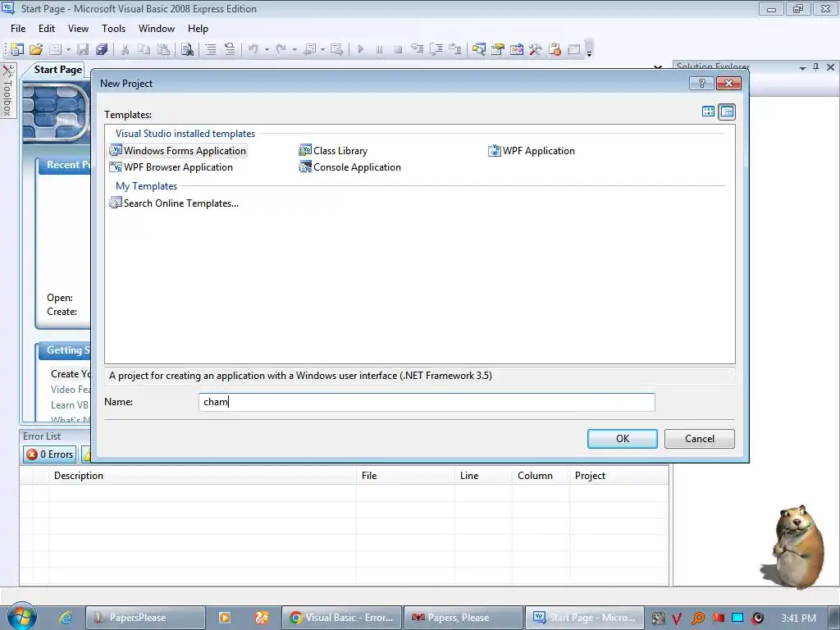This screenshot has height=630, width=840.
Task: Click the New Project toolbar icon
Action: 16,49
